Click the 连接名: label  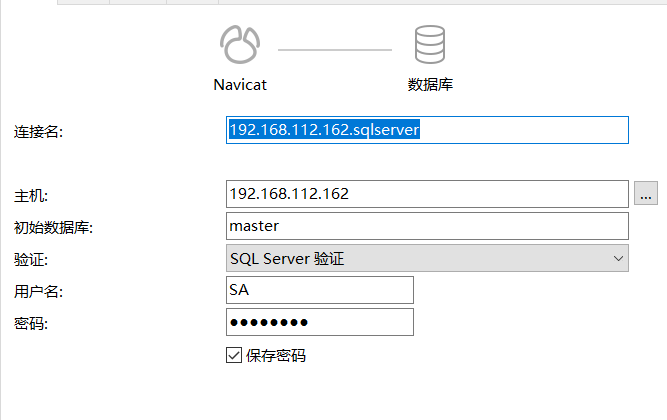[38, 131]
